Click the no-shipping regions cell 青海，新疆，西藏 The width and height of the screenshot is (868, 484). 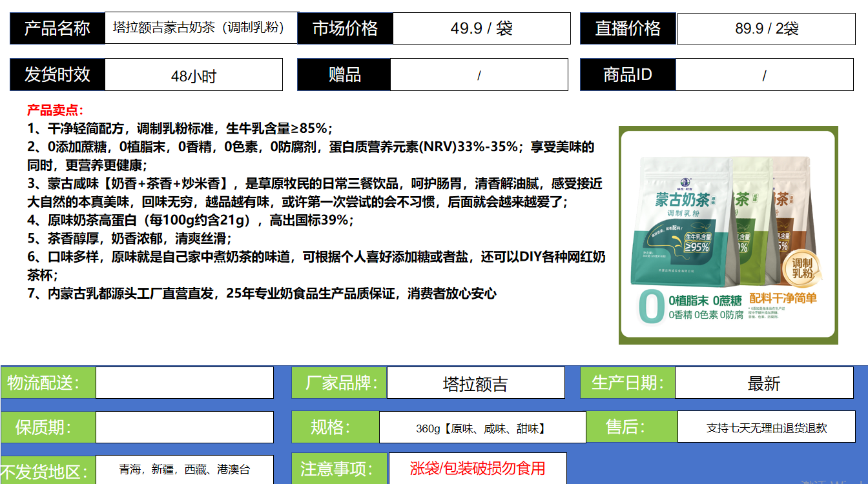click(184, 469)
